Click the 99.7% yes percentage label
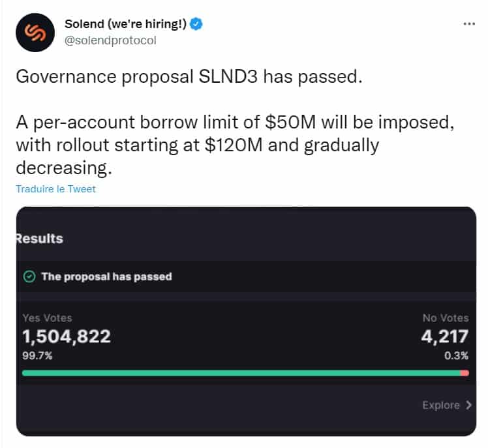This screenshot has width=488, height=448. pos(37,355)
